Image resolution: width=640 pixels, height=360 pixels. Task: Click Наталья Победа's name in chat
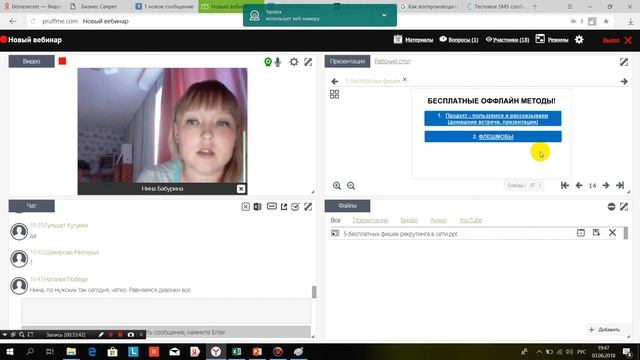[65, 279]
